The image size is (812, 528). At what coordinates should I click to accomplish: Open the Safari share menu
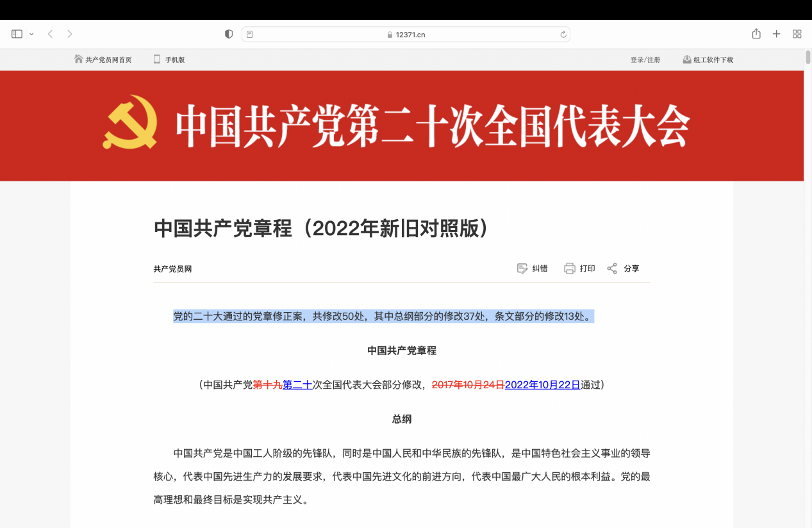point(756,34)
